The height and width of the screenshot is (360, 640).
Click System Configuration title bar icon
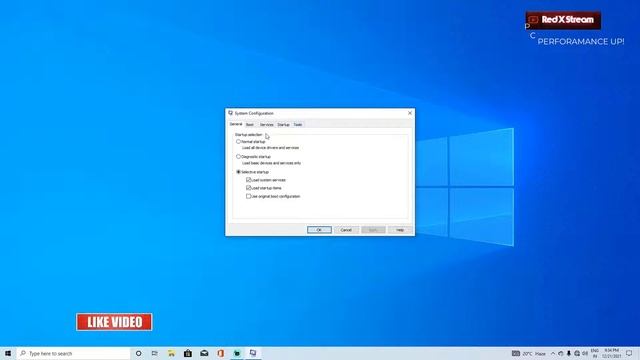pyautogui.click(x=231, y=113)
